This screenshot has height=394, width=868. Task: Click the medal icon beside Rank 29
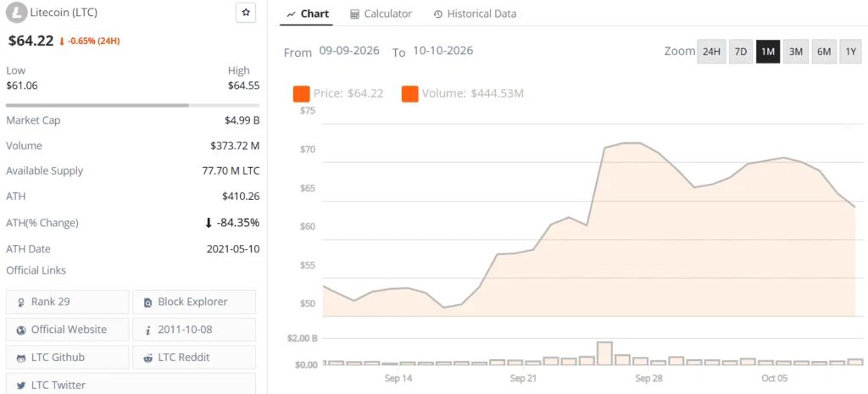21,302
